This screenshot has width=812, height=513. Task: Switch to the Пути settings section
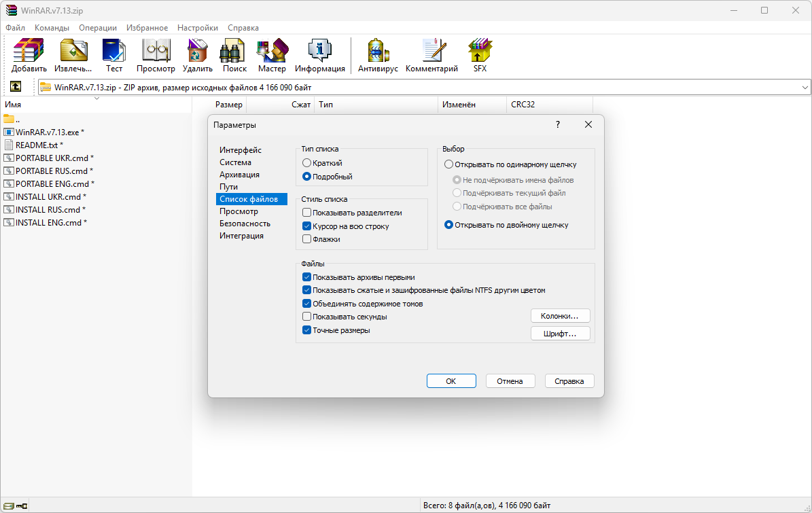pyautogui.click(x=228, y=187)
